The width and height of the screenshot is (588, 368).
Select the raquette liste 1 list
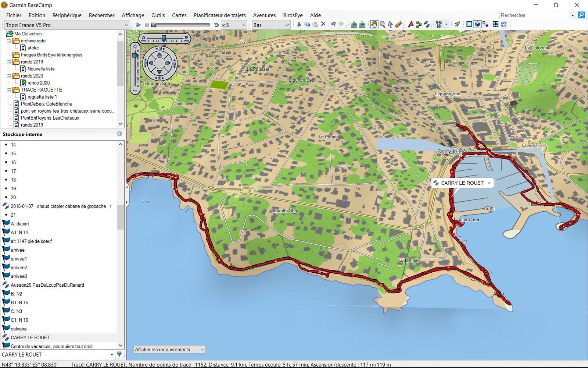click(x=42, y=97)
